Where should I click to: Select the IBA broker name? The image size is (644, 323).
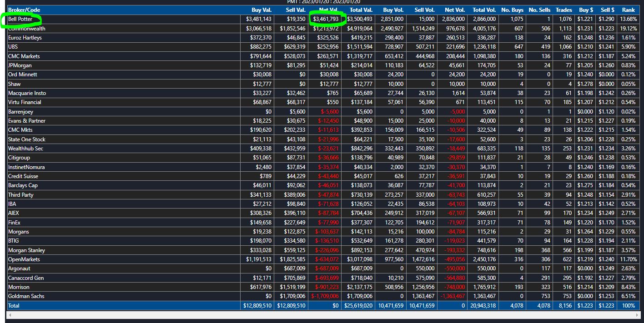click(12, 204)
